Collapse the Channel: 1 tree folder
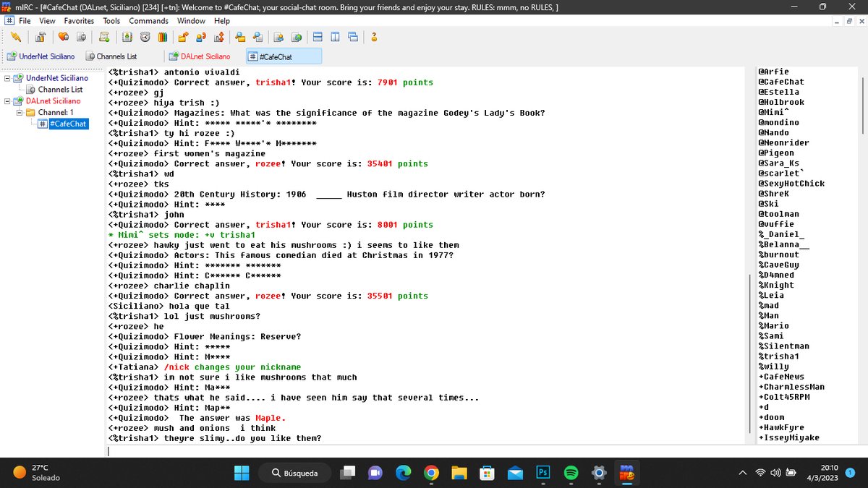This screenshot has height=488, width=868. click(x=19, y=113)
